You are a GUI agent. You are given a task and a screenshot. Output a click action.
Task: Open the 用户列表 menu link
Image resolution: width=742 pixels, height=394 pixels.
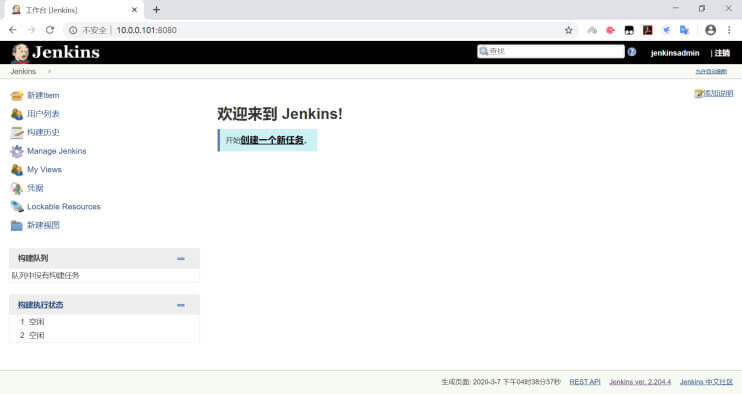43,114
